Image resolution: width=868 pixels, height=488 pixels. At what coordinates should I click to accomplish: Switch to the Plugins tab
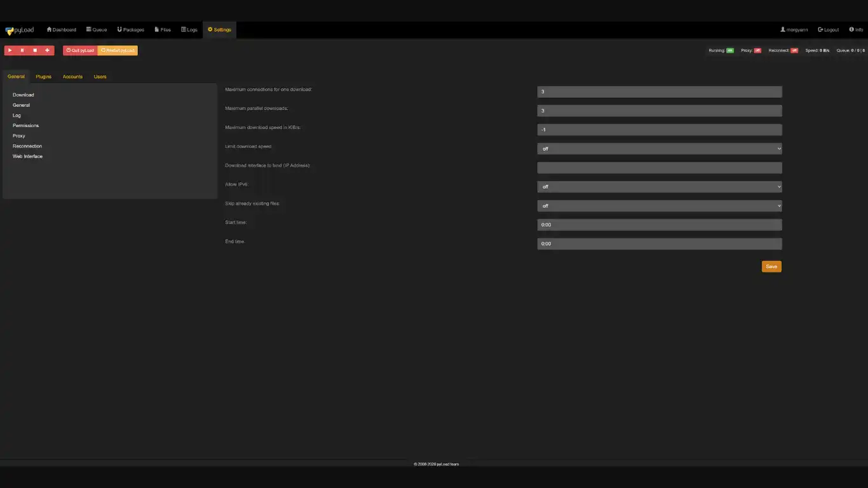click(43, 76)
